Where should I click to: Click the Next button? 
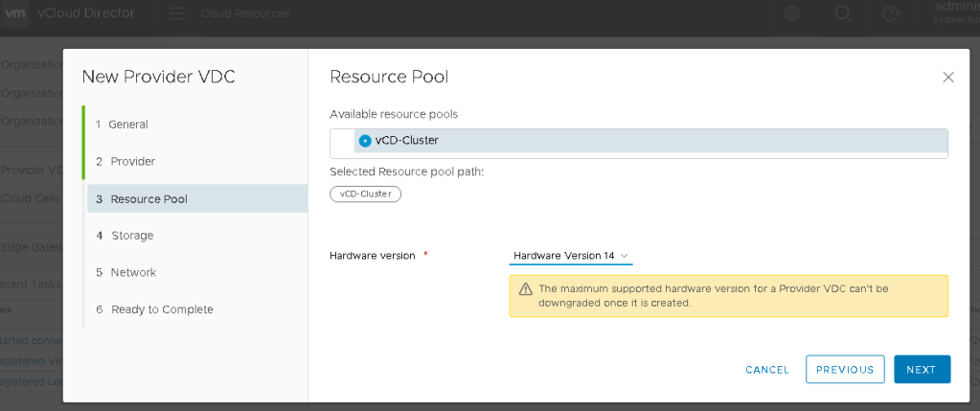pyautogui.click(x=921, y=370)
